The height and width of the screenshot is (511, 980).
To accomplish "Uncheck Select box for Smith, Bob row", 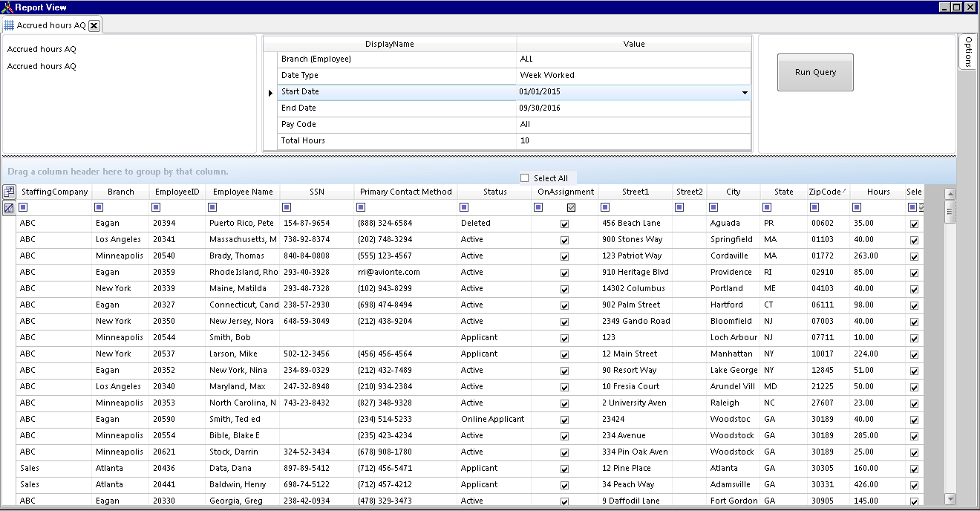I will point(914,338).
